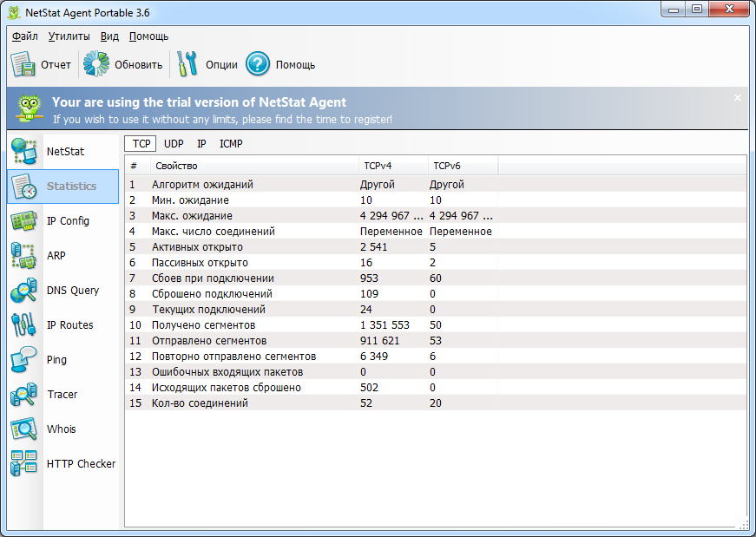Dismiss the trial version banner
This screenshot has width=756, height=537.
738,98
